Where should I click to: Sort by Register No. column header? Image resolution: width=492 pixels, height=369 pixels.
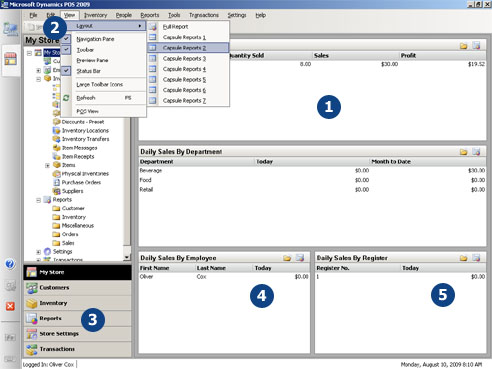tap(358, 268)
